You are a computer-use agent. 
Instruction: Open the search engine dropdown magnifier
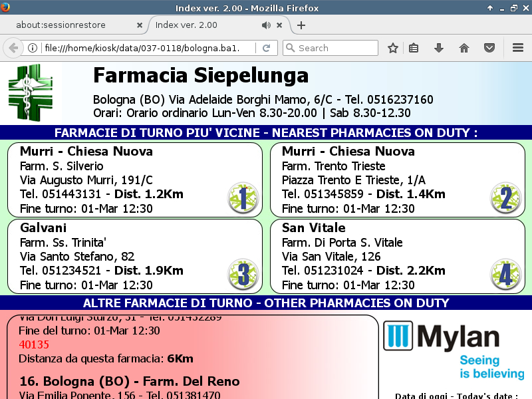tap(290, 48)
